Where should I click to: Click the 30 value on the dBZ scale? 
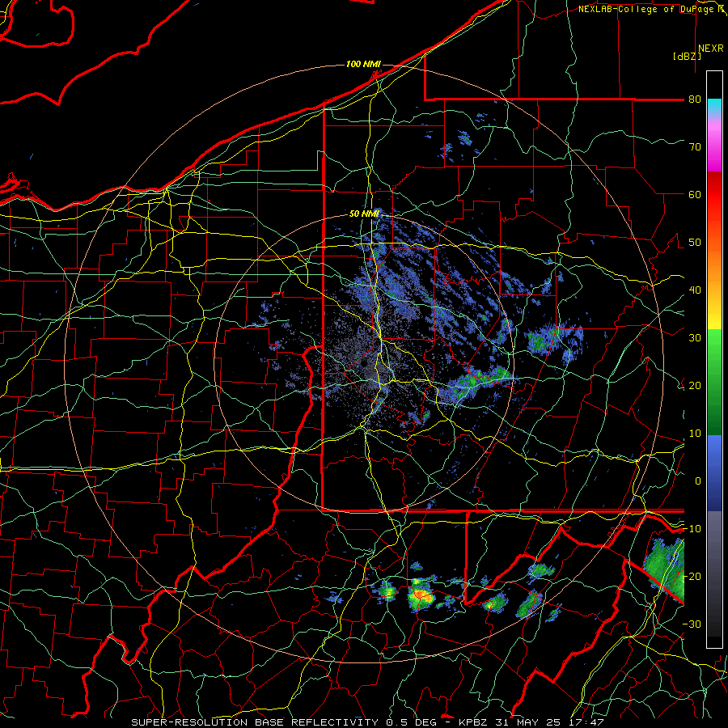(695, 338)
